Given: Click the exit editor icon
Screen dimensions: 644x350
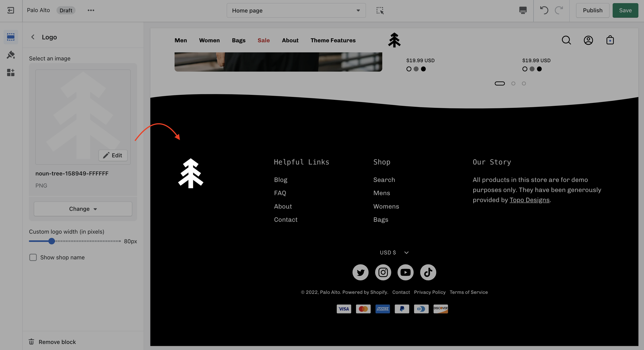Looking at the screenshot, I should [11, 10].
